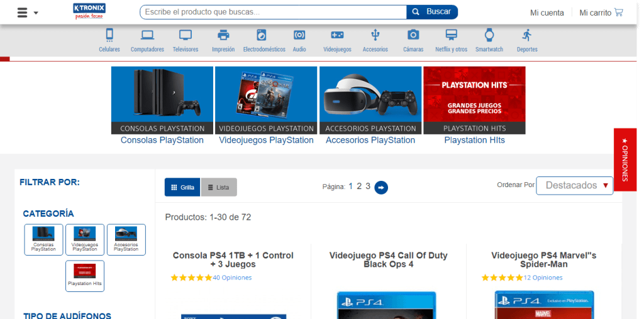This screenshot has height=319, width=644.
Task: Focus the product search field
Action: coord(273,12)
